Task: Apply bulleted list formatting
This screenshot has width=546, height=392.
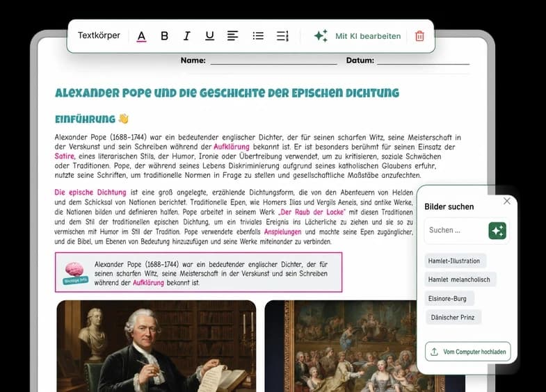Action: [x=258, y=36]
